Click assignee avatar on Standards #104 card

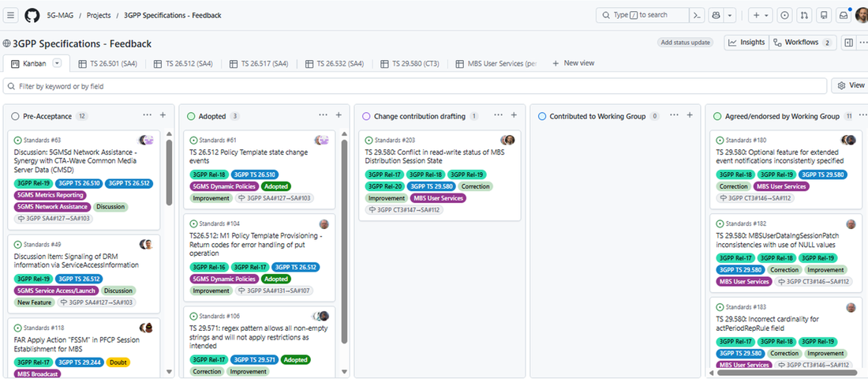coord(324,224)
